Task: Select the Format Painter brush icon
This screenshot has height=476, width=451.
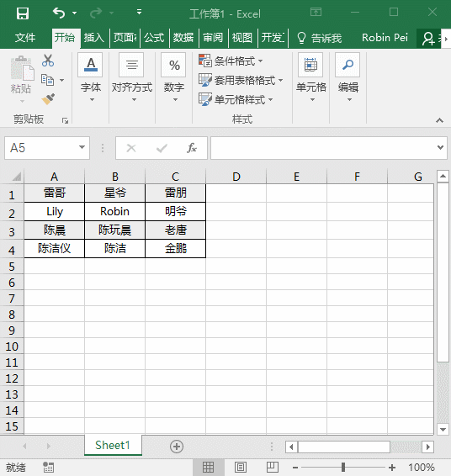Action: click(x=48, y=99)
